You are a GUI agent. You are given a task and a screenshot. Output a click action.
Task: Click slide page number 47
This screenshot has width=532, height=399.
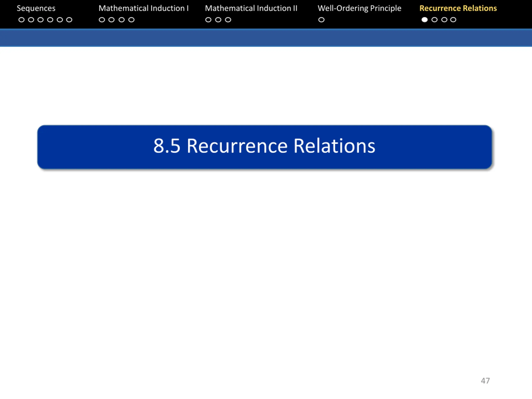click(x=485, y=381)
